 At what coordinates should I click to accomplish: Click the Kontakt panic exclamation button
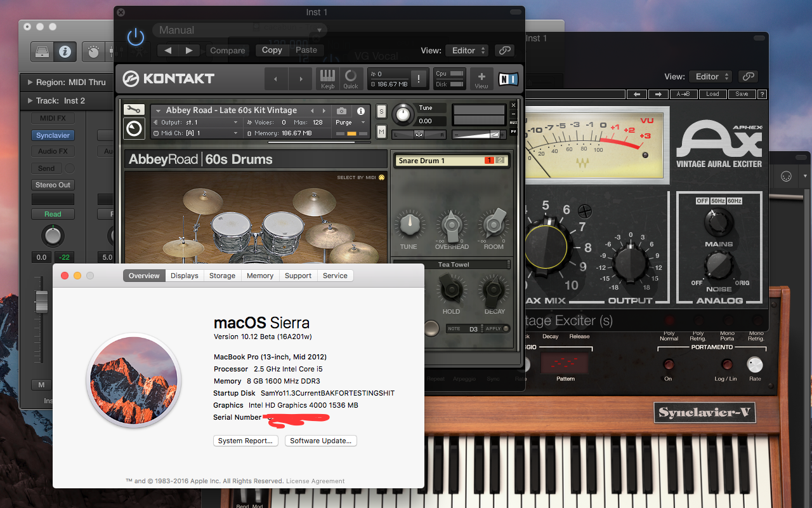(419, 79)
